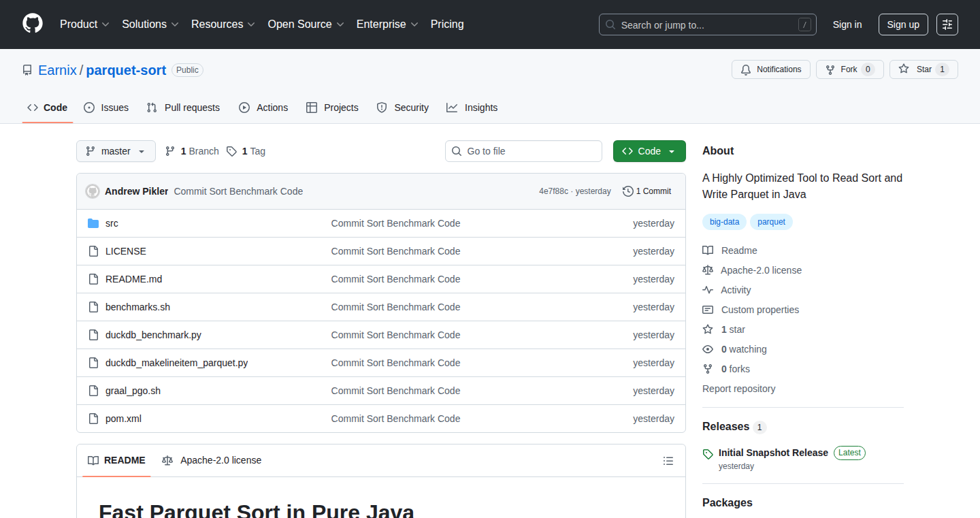Click the Sign in link

click(x=847, y=25)
